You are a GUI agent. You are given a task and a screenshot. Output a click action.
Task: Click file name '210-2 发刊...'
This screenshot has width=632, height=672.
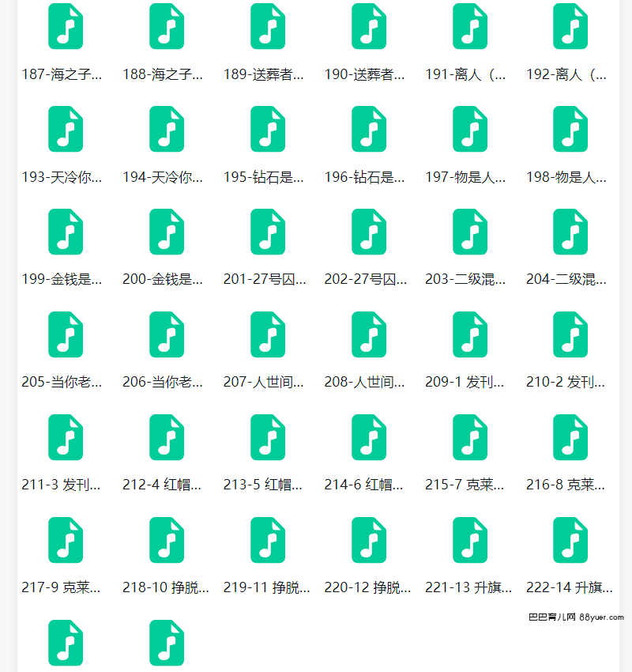[x=566, y=382]
